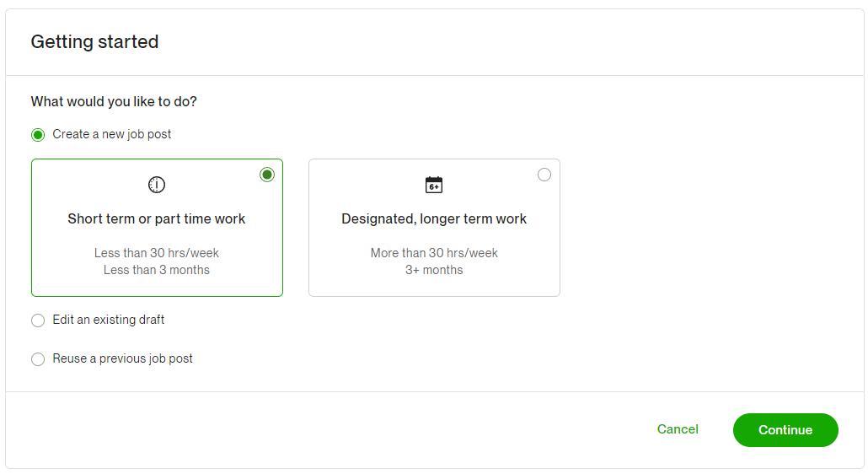Click the "Edit an existing draft" label
This screenshot has height=474, width=868.
coord(109,320)
